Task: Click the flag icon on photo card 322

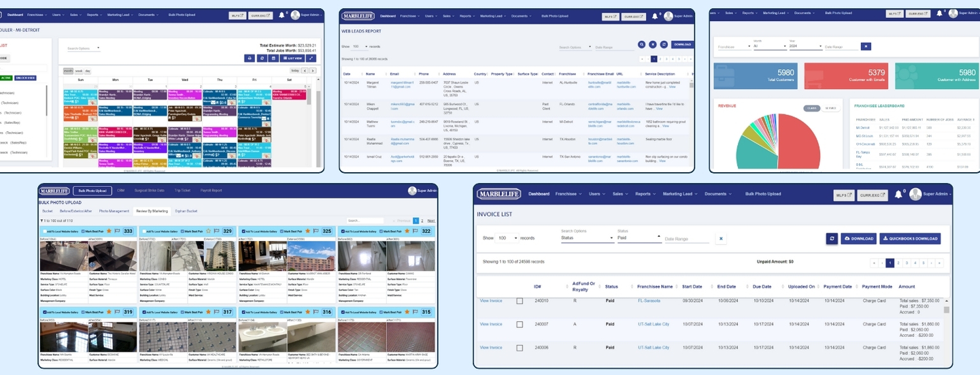Action: click(x=416, y=231)
